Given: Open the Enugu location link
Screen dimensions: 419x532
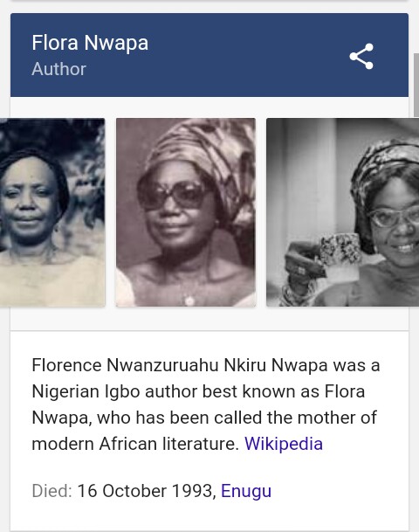Looking at the screenshot, I should click(x=246, y=491).
